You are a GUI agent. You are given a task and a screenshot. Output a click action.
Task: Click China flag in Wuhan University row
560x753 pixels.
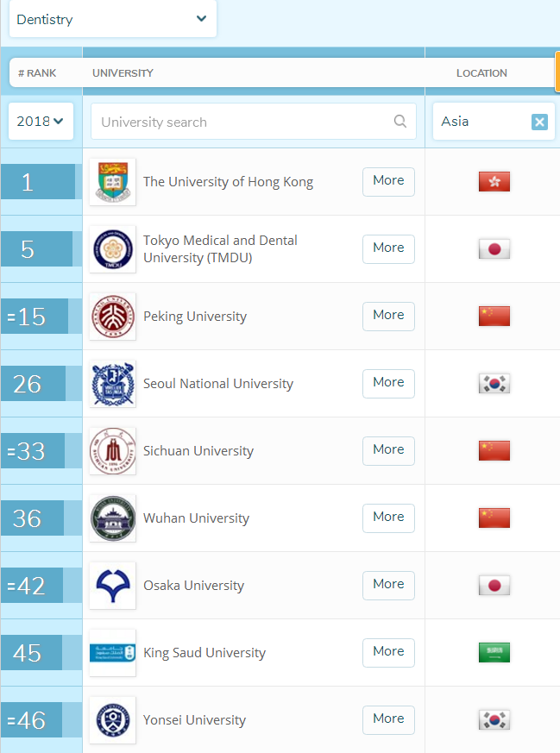click(x=494, y=518)
